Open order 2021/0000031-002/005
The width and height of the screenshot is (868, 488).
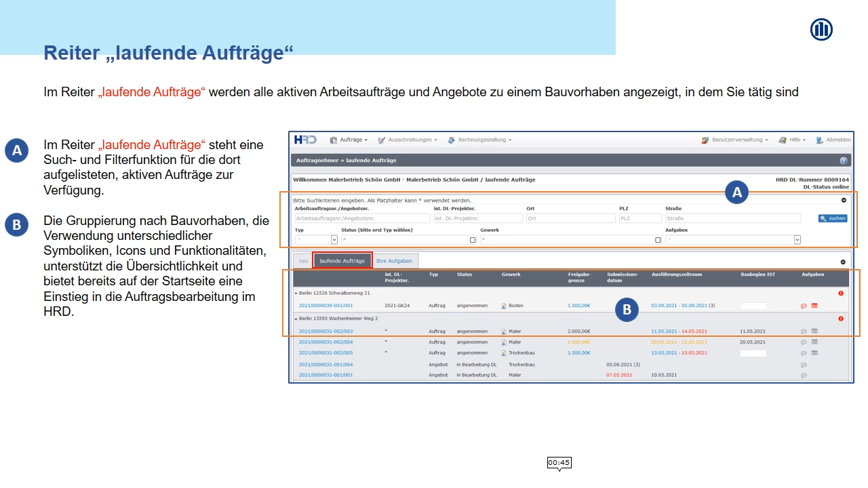click(x=325, y=353)
